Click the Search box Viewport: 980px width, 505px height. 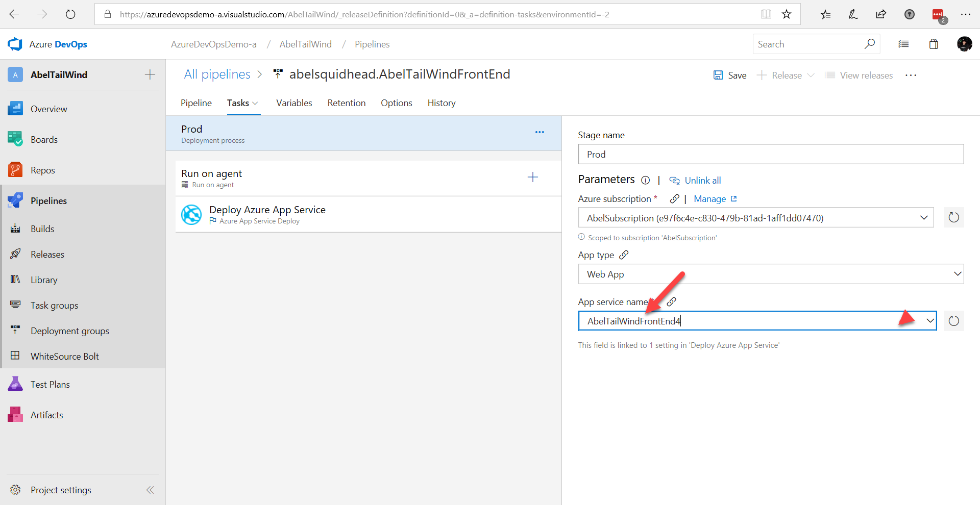[x=816, y=44]
